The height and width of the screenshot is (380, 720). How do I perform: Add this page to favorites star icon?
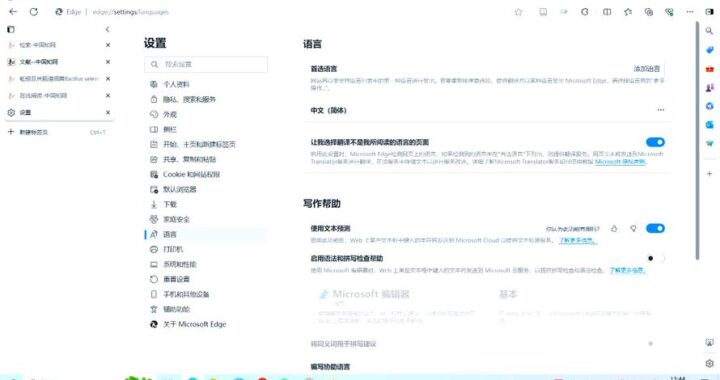pos(518,12)
